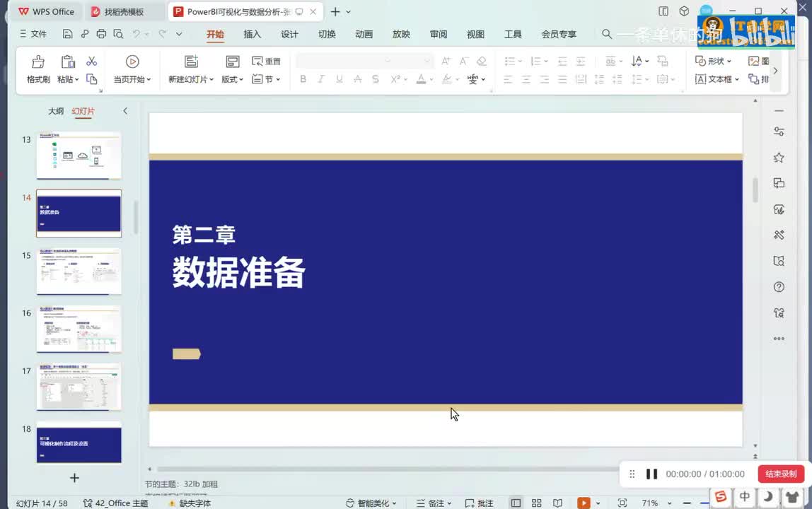Click the Copy icon below the scissors
The image size is (812, 509).
92,78
